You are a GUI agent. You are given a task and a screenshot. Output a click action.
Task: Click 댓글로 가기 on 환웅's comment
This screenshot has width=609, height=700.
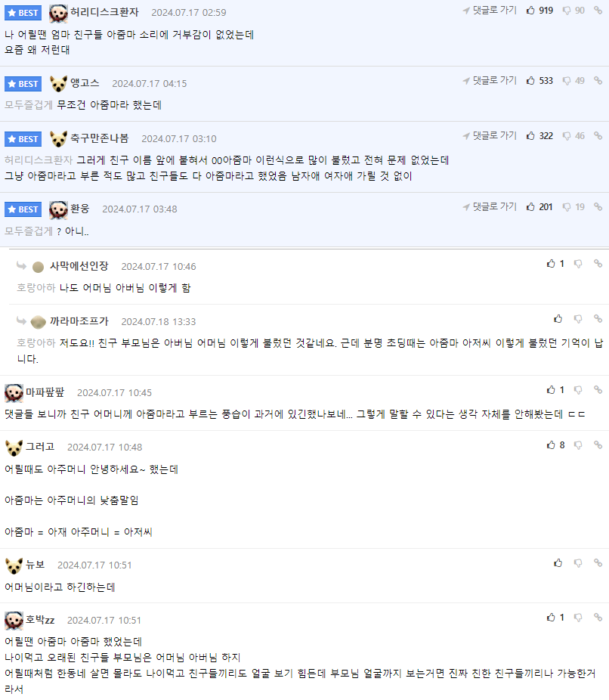click(490, 207)
